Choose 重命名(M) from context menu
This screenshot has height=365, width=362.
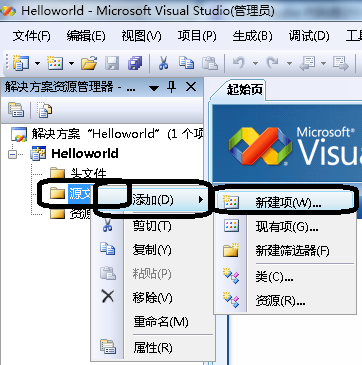152,322
